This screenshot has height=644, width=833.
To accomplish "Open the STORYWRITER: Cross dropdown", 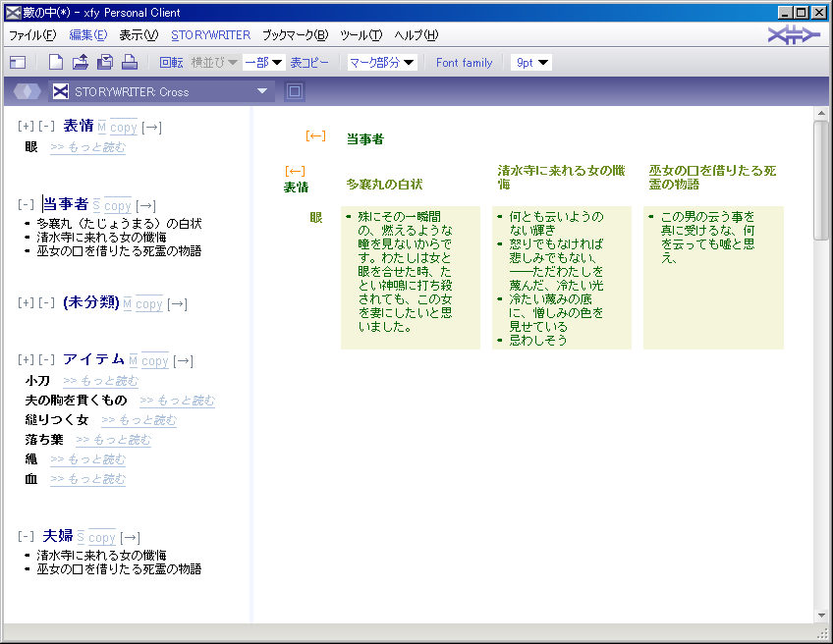I will point(161,91).
